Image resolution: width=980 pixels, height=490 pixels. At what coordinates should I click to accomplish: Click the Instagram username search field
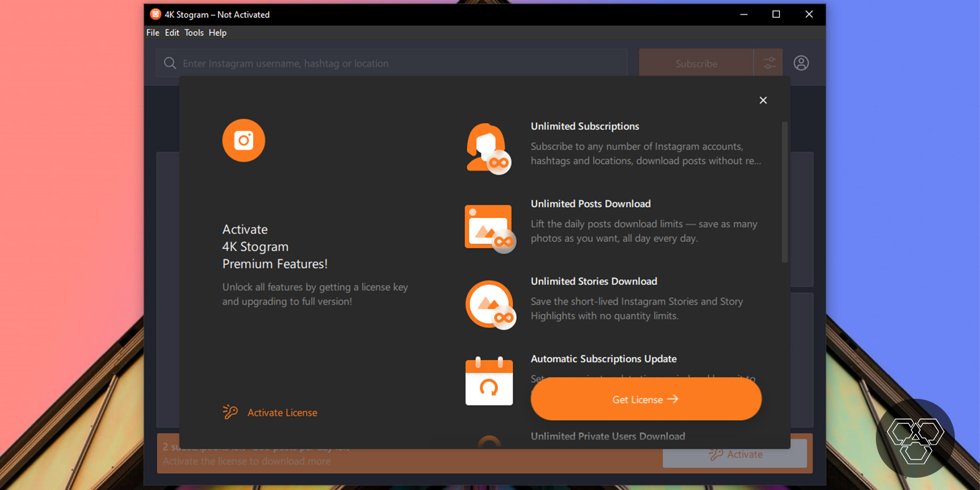[392, 63]
